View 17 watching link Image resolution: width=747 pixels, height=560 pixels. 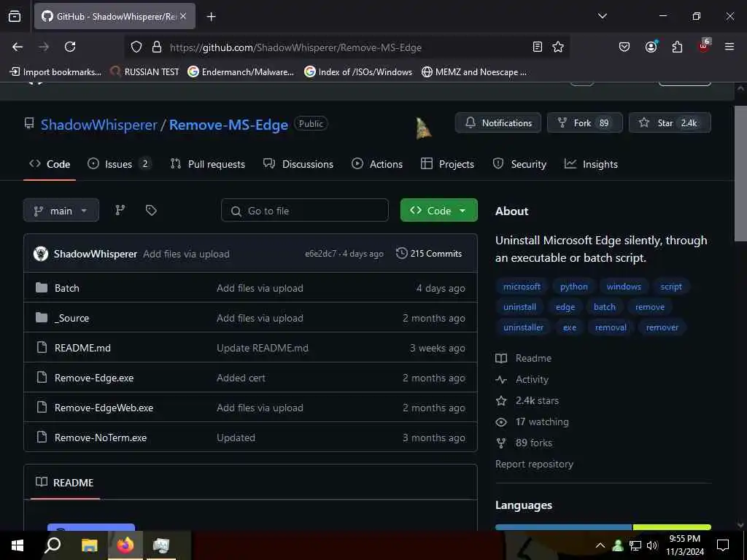[532, 422]
